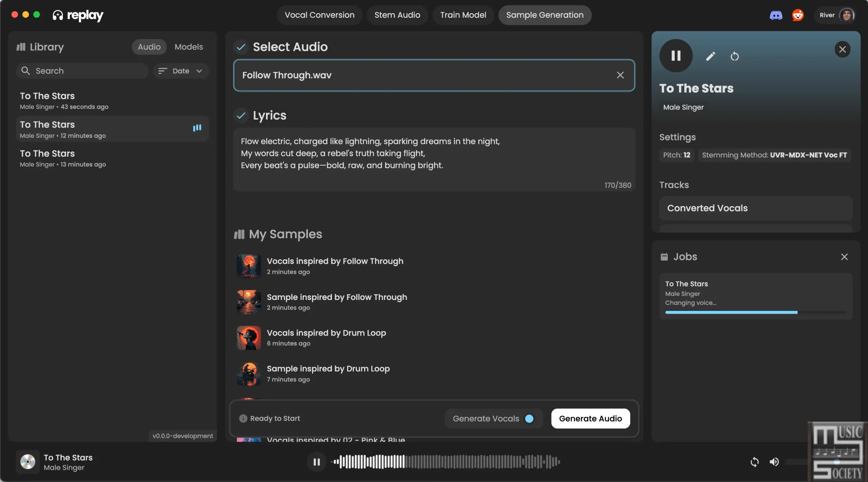Select the Sample Generation tab
The height and width of the screenshot is (482, 868).
[x=545, y=15]
